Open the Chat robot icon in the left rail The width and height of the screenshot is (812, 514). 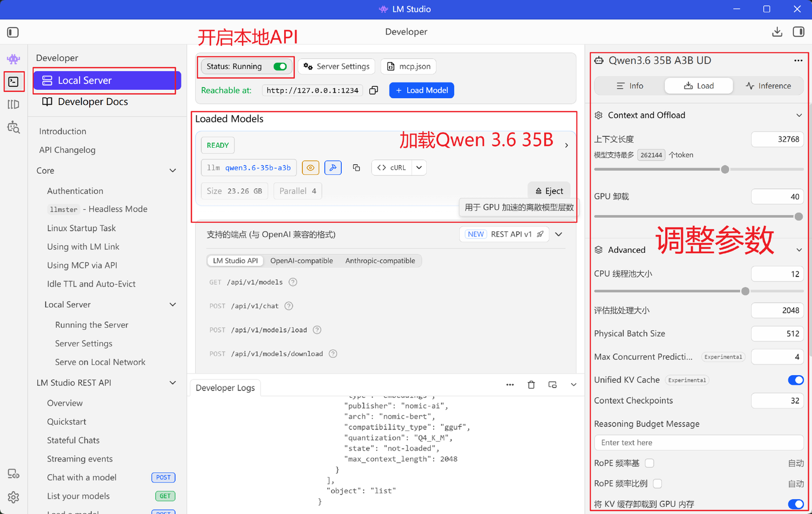click(x=14, y=59)
